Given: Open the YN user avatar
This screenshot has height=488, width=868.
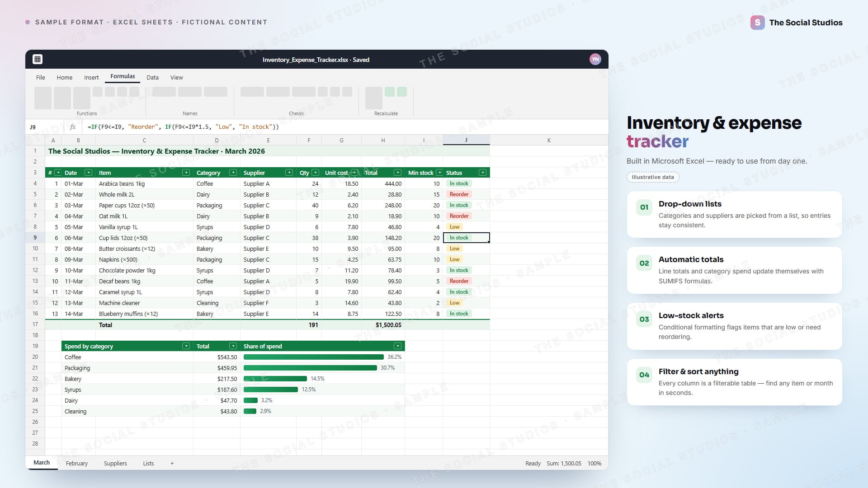Looking at the screenshot, I should [x=595, y=59].
